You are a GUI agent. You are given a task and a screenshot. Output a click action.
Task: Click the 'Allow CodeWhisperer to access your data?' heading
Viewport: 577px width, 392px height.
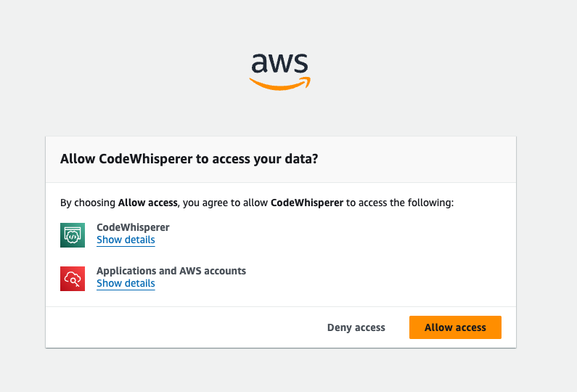tap(189, 159)
